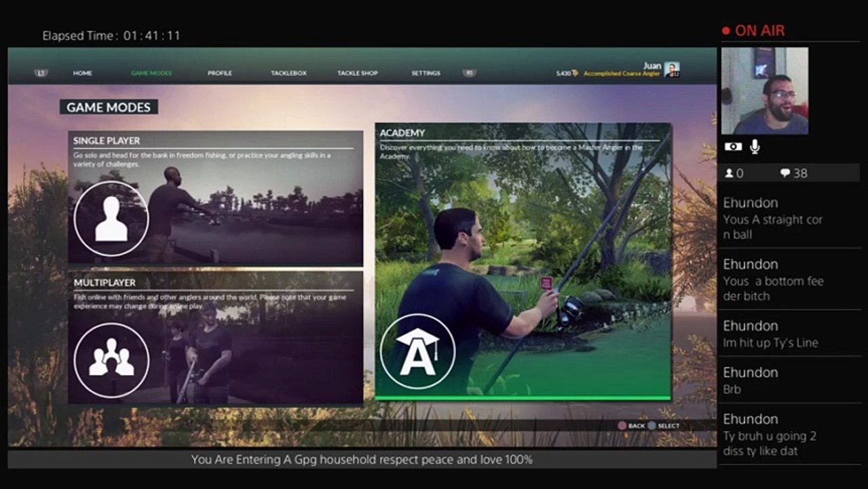Open the Single Player mode card

[x=216, y=198]
